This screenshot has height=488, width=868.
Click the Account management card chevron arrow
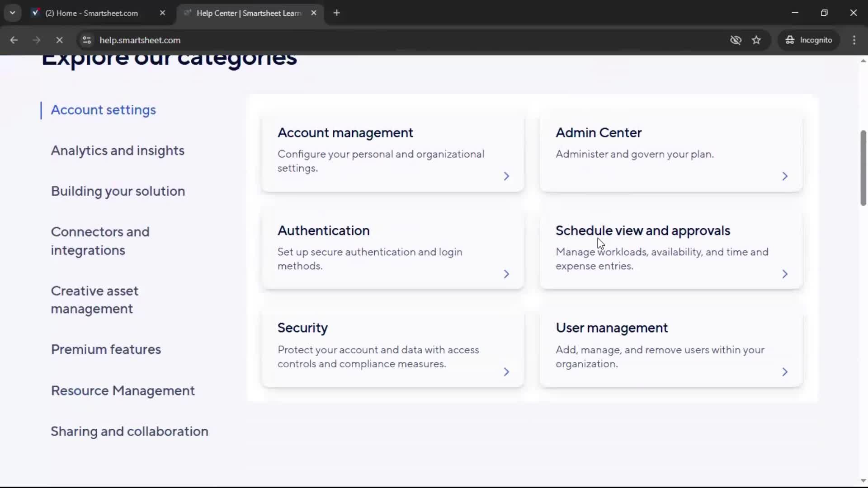coord(506,176)
